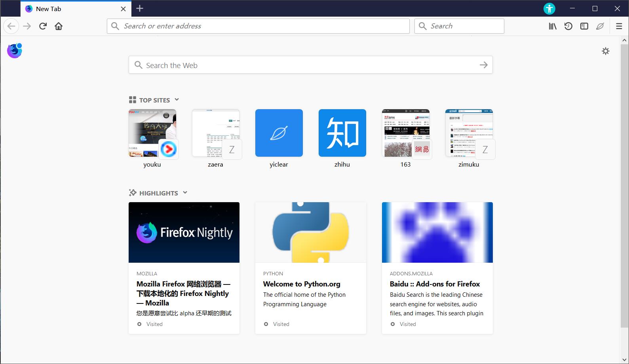The image size is (629, 364).
Task: Open the youku top site tile
Action: pyautogui.click(x=152, y=133)
